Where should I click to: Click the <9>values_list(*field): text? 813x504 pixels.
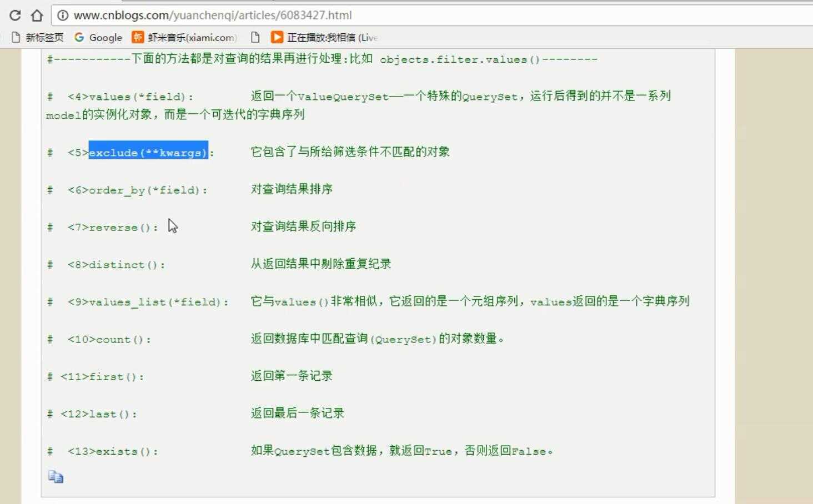coord(148,302)
